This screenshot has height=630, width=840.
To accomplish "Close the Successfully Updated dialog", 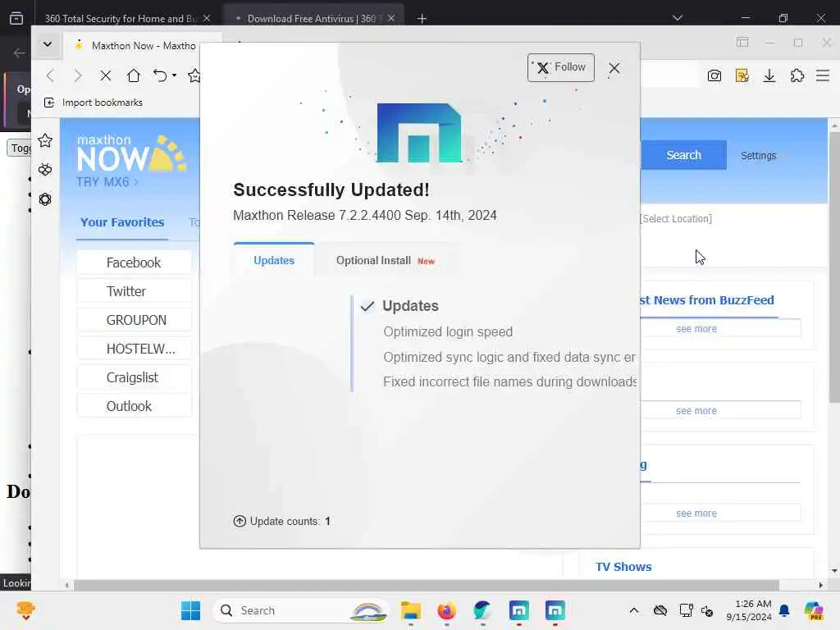I will [614, 68].
